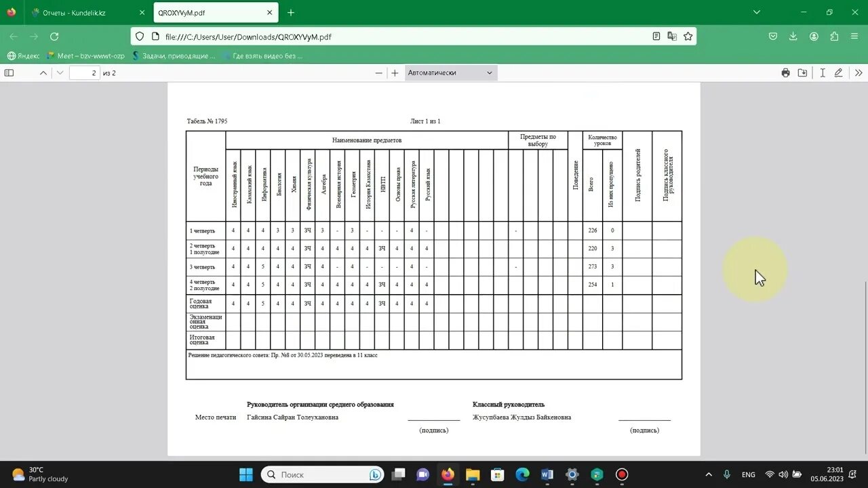Open the Автоматически zoom dropdown
Viewport: 868px width, 488px height.
click(x=451, y=73)
